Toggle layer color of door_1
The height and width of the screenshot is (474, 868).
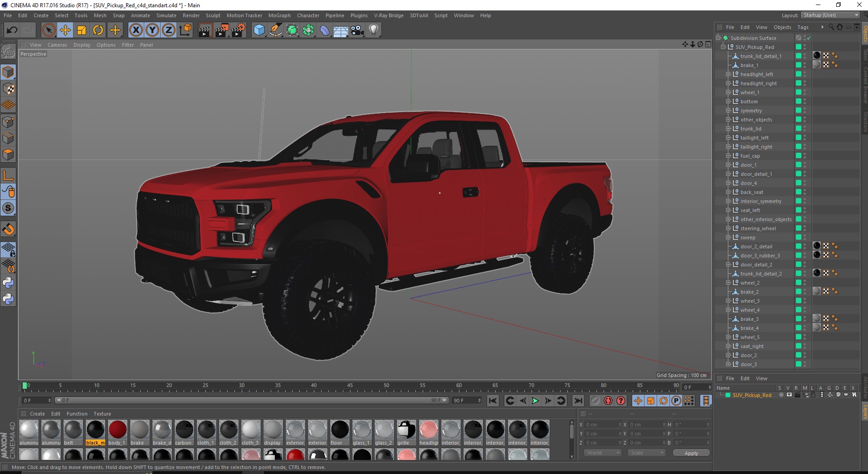[799, 164]
